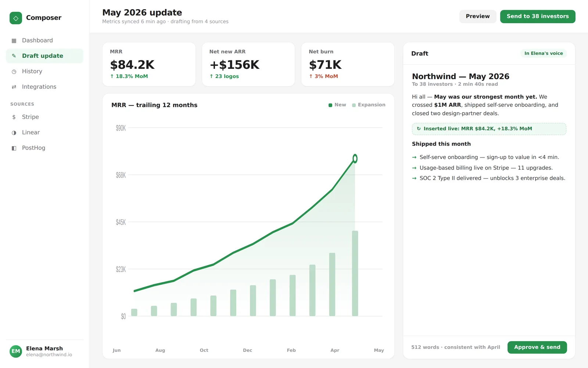Select the Linear source
Viewport: 588px width, 368px height.
coord(45,132)
